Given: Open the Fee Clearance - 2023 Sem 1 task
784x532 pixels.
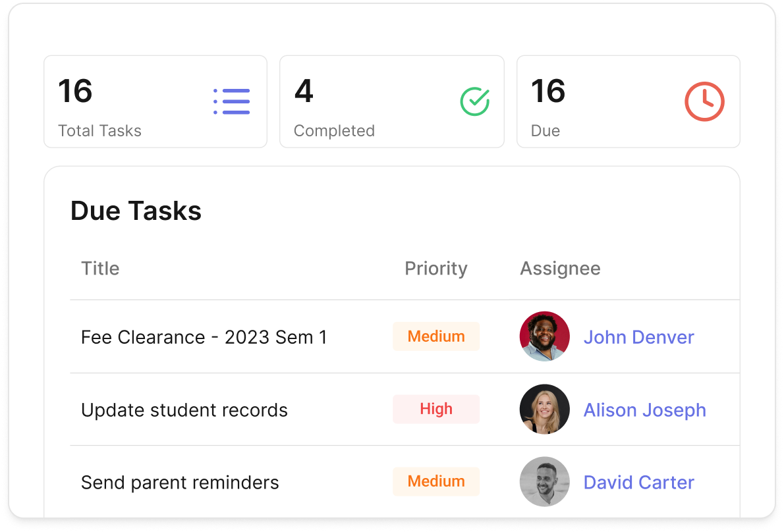Looking at the screenshot, I should (x=204, y=337).
